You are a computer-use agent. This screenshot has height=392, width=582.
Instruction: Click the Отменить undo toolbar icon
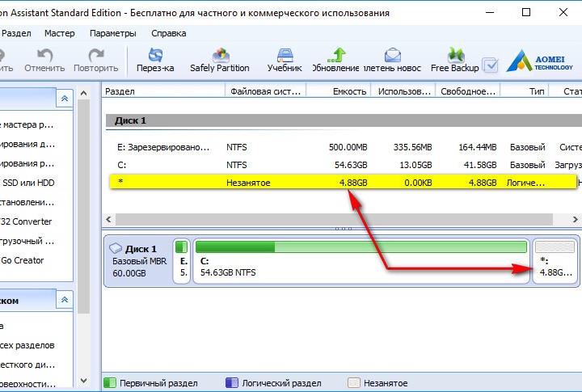45,55
